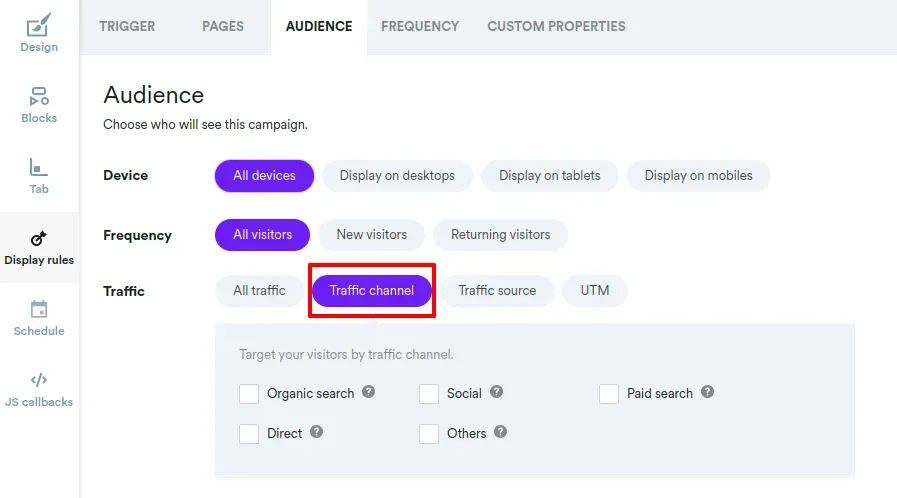The height and width of the screenshot is (498, 897).
Task: Click the Audience heading
Action: [x=153, y=95]
